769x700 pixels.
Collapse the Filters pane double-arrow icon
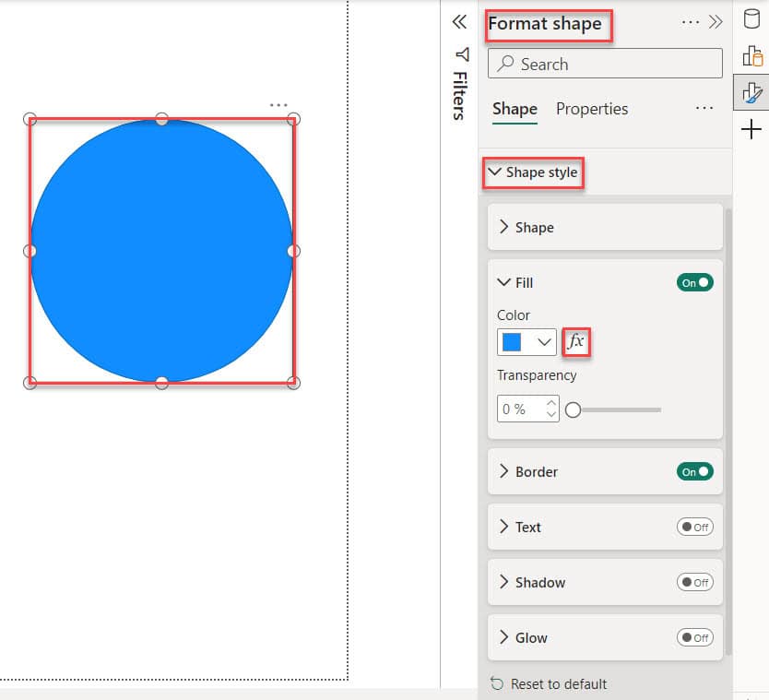459,22
